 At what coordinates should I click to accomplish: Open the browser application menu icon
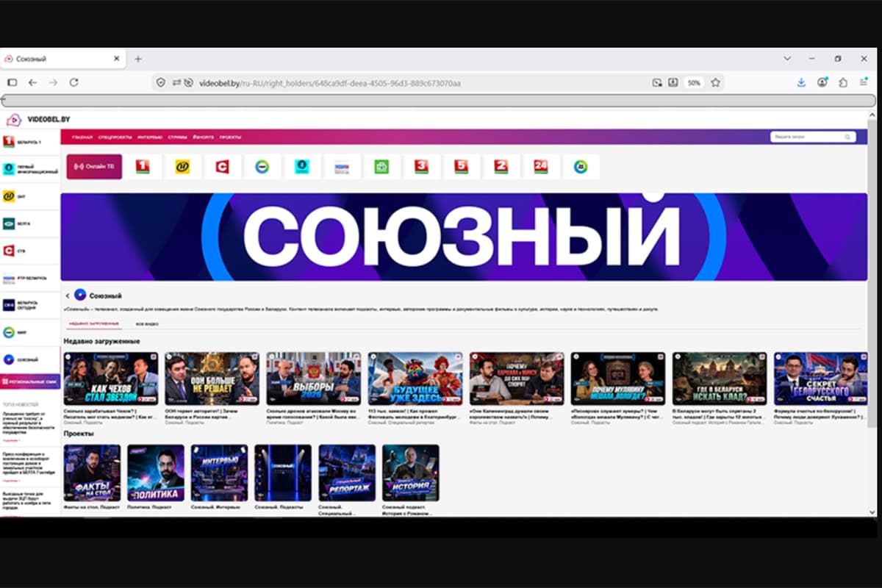864,82
